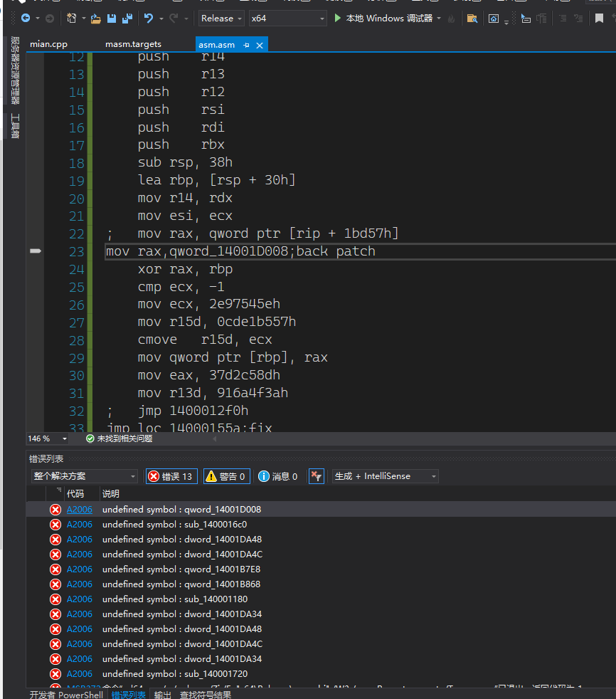Viewport: 616px width, 699px height.
Task: Click the clear error list filter icon
Action: tap(317, 476)
